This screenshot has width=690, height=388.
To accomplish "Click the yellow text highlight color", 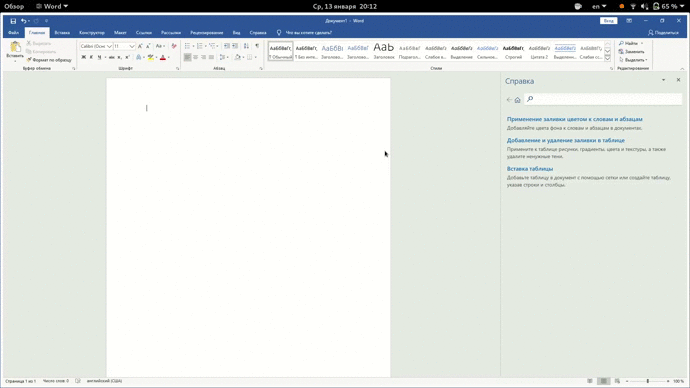I will point(150,58).
